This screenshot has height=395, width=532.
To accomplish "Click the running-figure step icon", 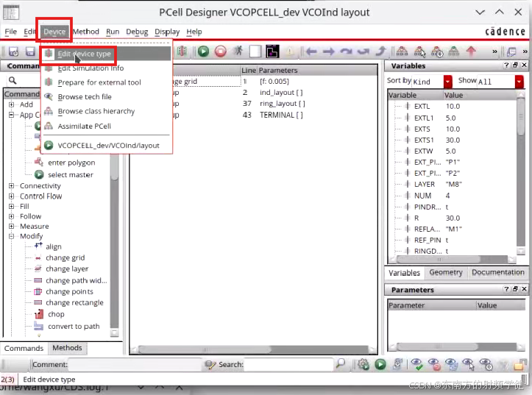I will click(238, 51).
